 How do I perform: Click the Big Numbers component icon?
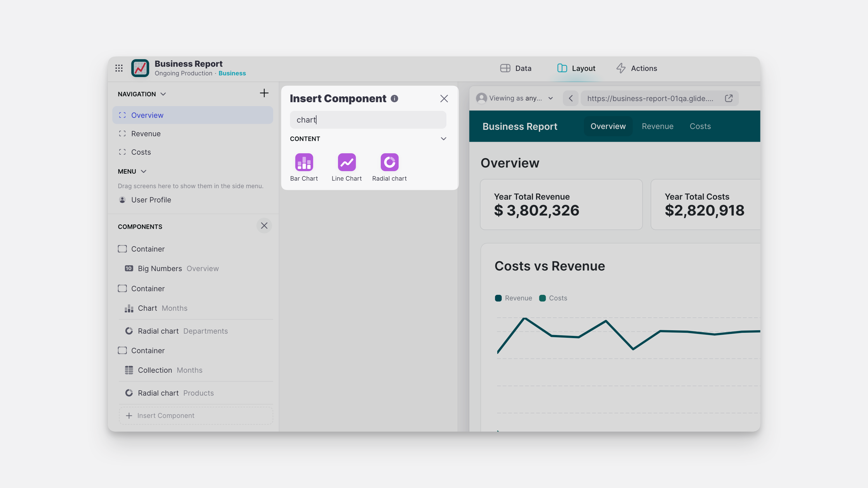pyautogui.click(x=129, y=268)
